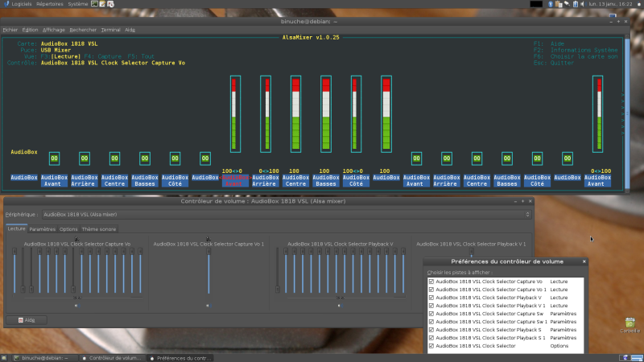Open the Fichier menu in the terminal
Image resolution: width=644 pixels, height=362 pixels.
[10, 30]
